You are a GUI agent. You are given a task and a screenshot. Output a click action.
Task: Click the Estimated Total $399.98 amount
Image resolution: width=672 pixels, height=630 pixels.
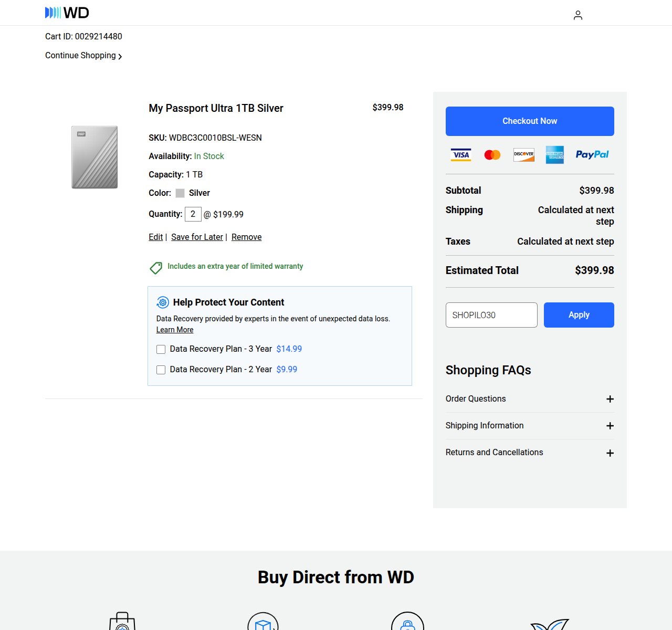(x=594, y=270)
